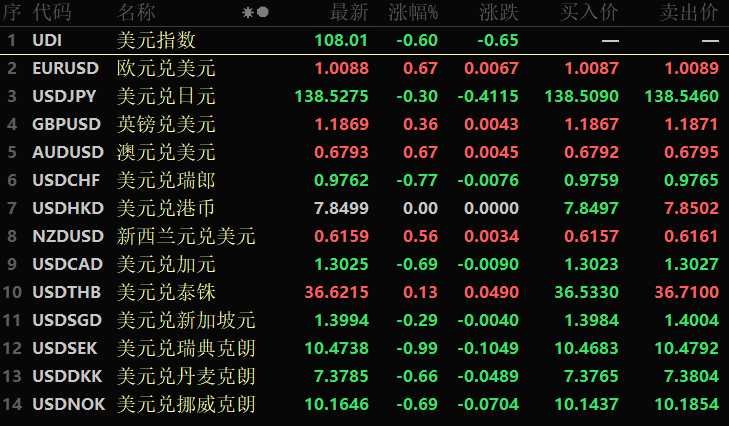Select the UDI 美元指数 row
This screenshot has height=426, width=729.
(156, 41)
